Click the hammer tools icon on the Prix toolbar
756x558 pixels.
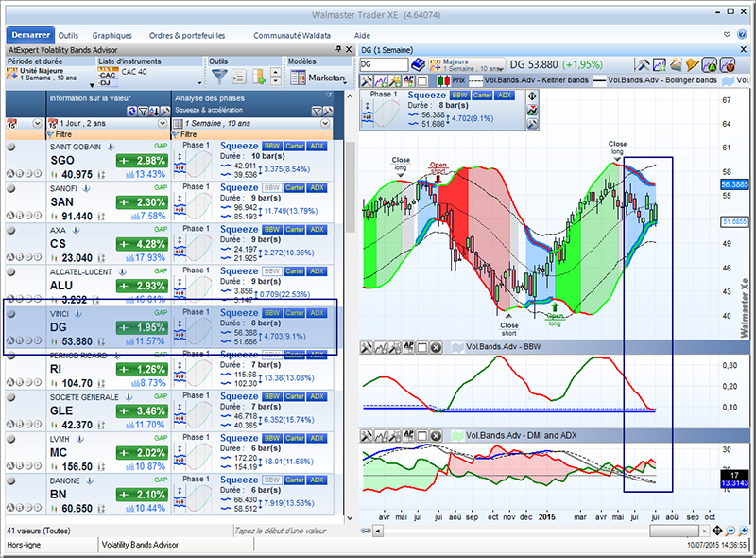pos(367,80)
